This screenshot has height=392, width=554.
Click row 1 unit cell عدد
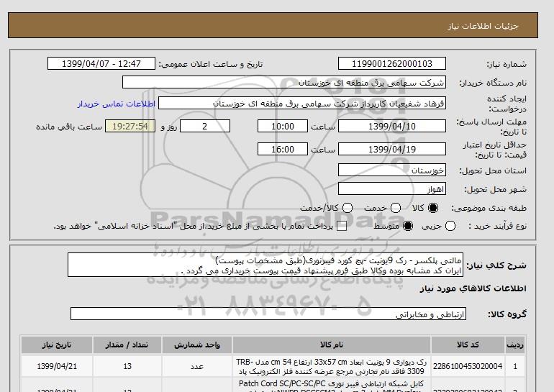197,367
